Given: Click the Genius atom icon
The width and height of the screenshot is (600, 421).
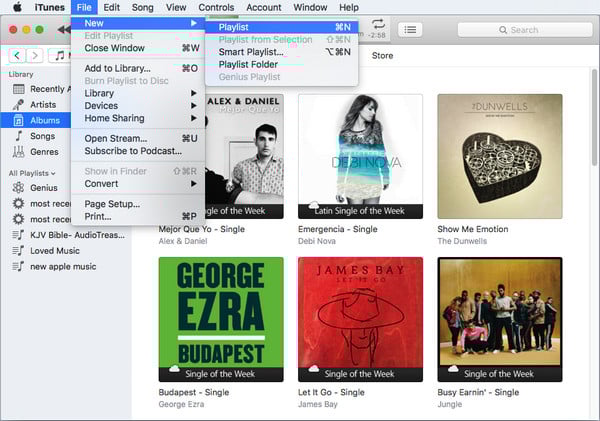Looking at the screenshot, I should coord(18,188).
